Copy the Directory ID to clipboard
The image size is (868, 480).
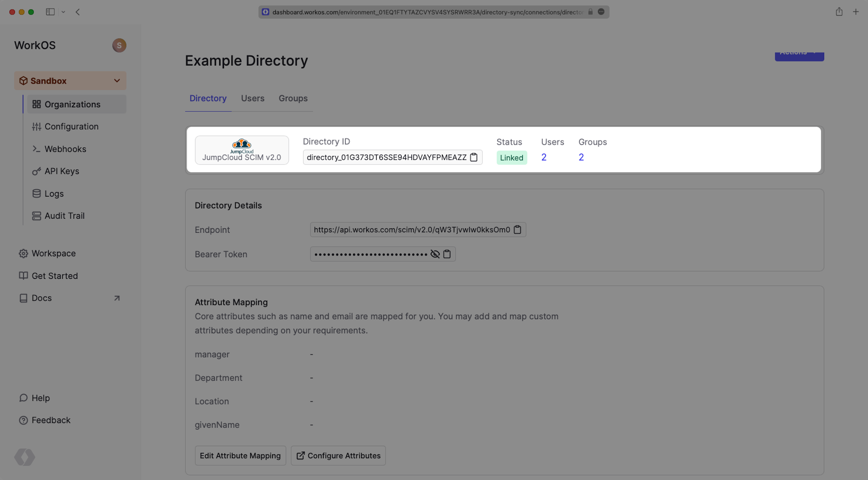(x=473, y=157)
